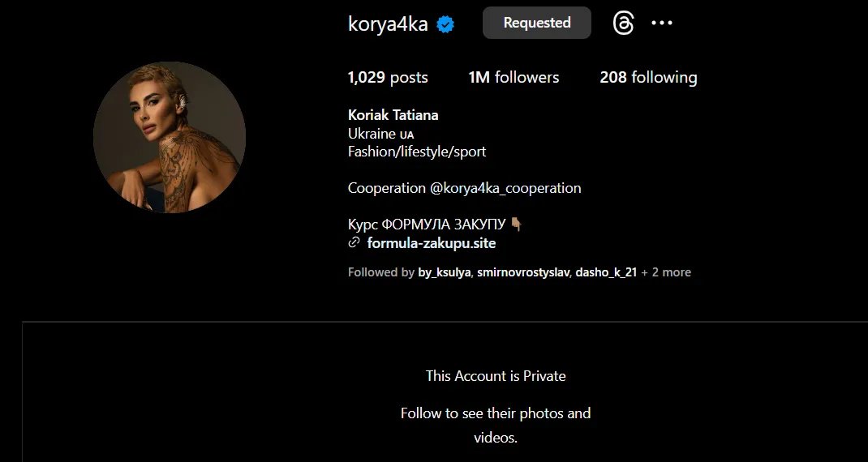This screenshot has width=868, height=462.
Task: Click the chain link icon beside the website
Action: tap(354, 243)
